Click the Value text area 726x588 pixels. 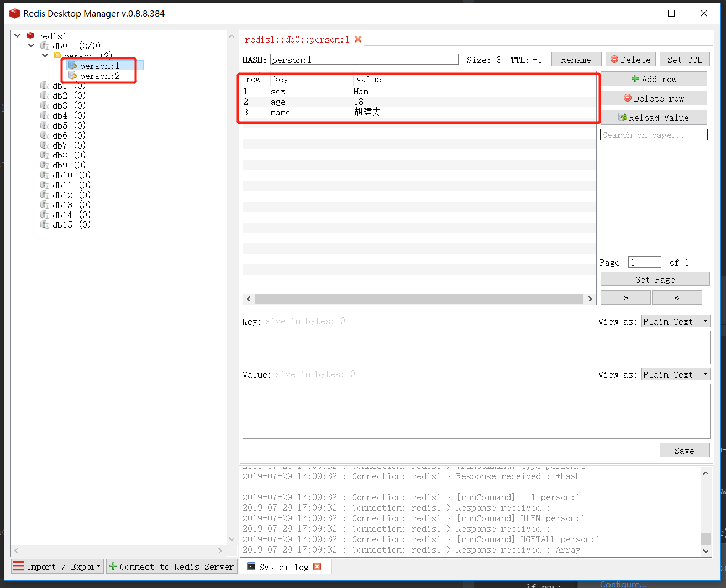pyautogui.click(x=476, y=411)
